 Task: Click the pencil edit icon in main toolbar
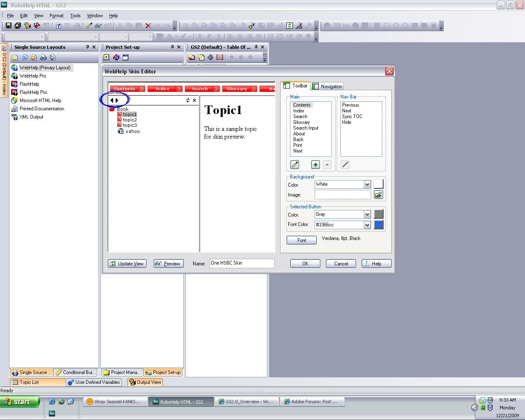(x=89, y=25)
